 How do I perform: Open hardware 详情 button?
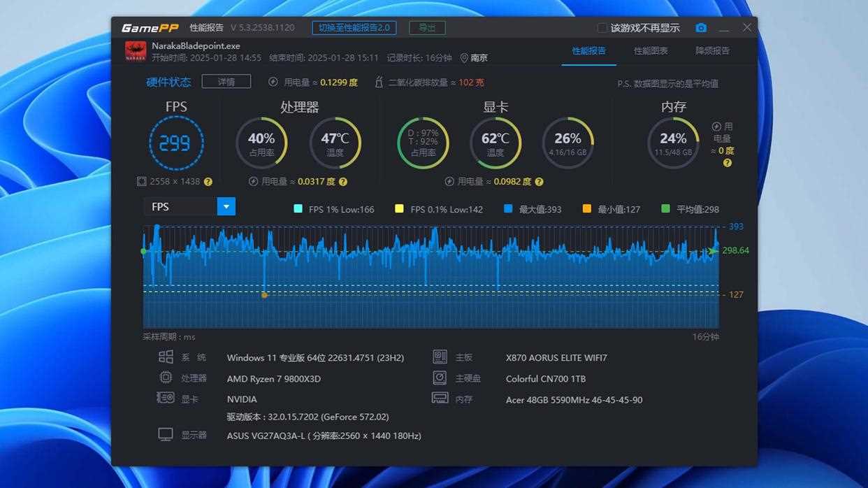click(226, 82)
